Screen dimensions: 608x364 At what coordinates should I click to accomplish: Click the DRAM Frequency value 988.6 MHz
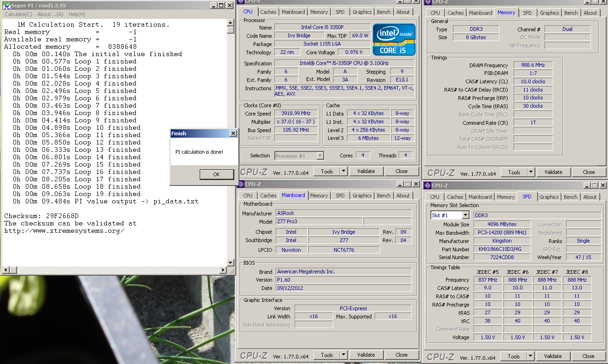[x=533, y=65]
